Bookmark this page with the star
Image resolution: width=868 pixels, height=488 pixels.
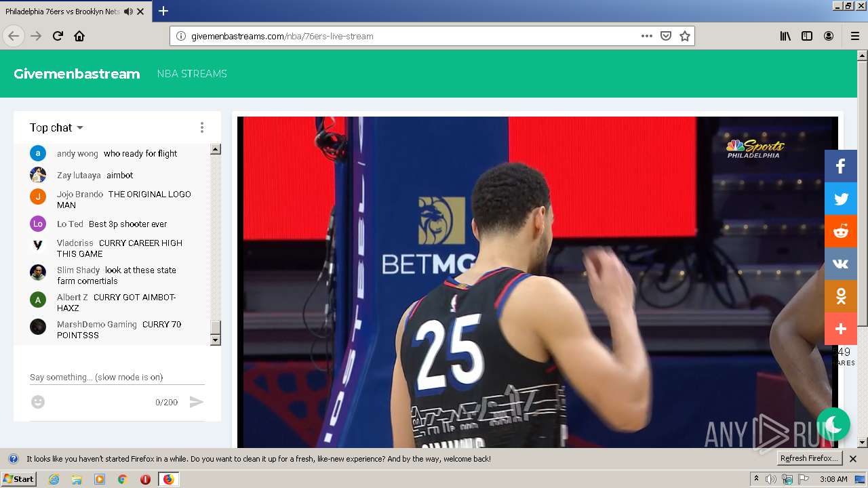[x=685, y=36]
